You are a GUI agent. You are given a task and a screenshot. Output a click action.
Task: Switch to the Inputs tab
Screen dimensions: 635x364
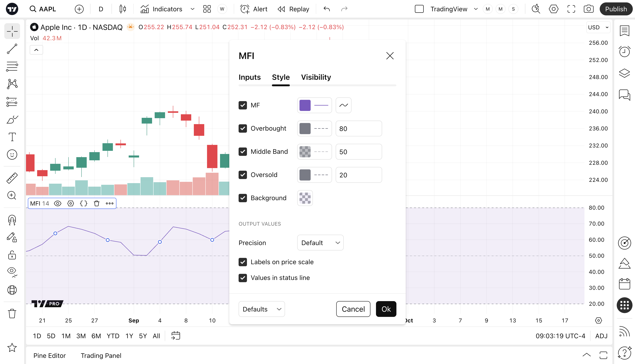[x=249, y=77]
